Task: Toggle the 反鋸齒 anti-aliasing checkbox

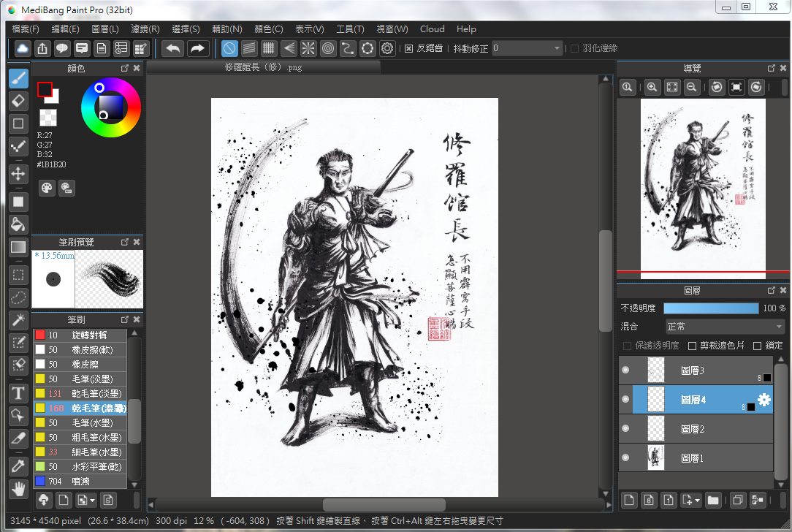Action: click(408, 48)
